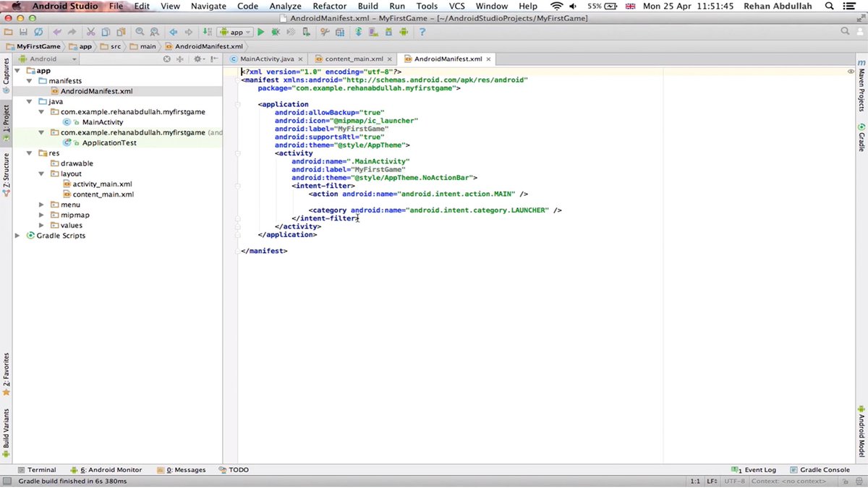
Task: Toggle the 2: Favorites tool window
Action: [x=6, y=374]
